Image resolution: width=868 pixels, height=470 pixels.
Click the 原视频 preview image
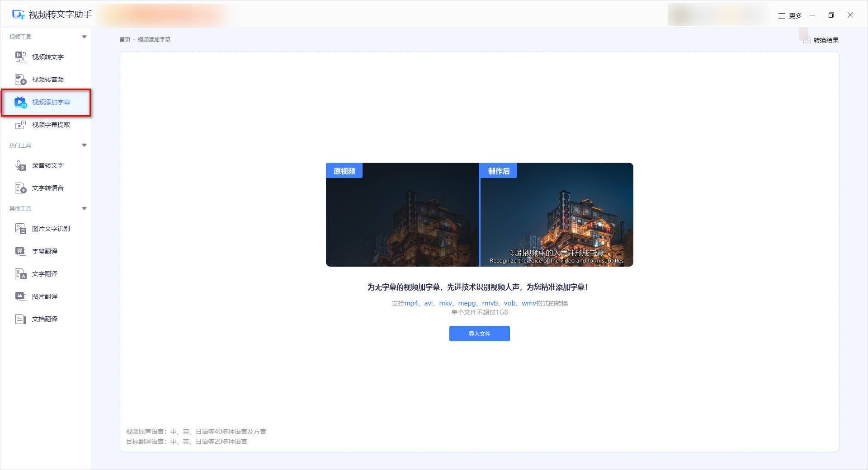point(402,215)
